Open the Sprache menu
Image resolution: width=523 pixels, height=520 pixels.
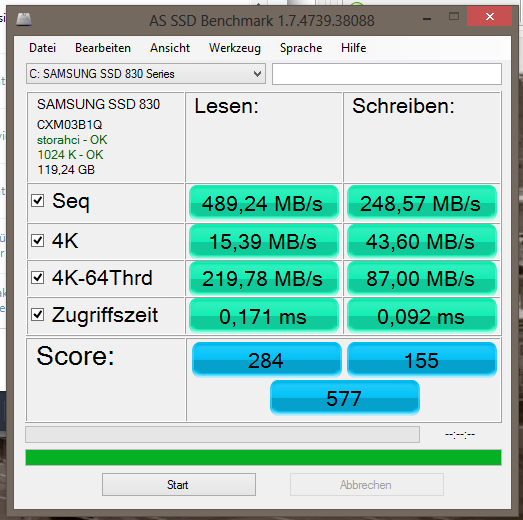(x=301, y=48)
